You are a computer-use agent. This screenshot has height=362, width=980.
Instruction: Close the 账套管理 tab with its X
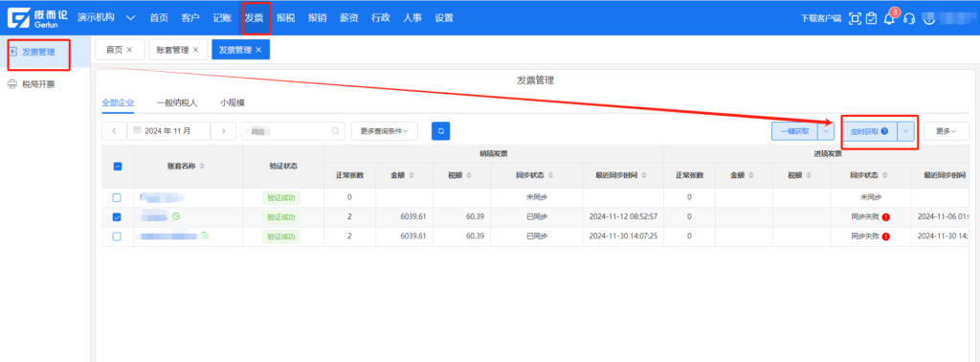pos(195,50)
